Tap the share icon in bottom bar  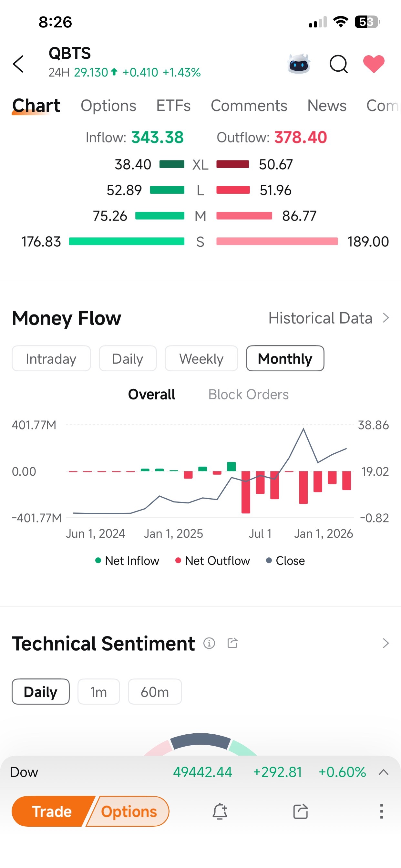point(301,811)
